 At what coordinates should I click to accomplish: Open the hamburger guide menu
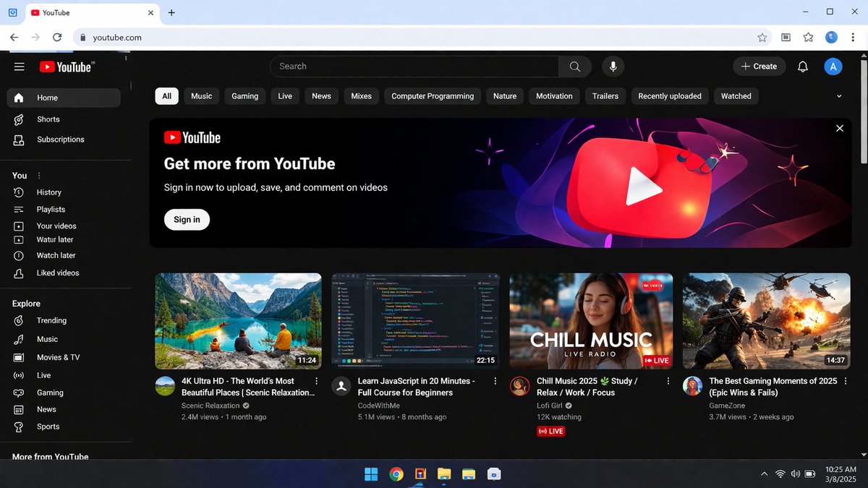coord(20,67)
